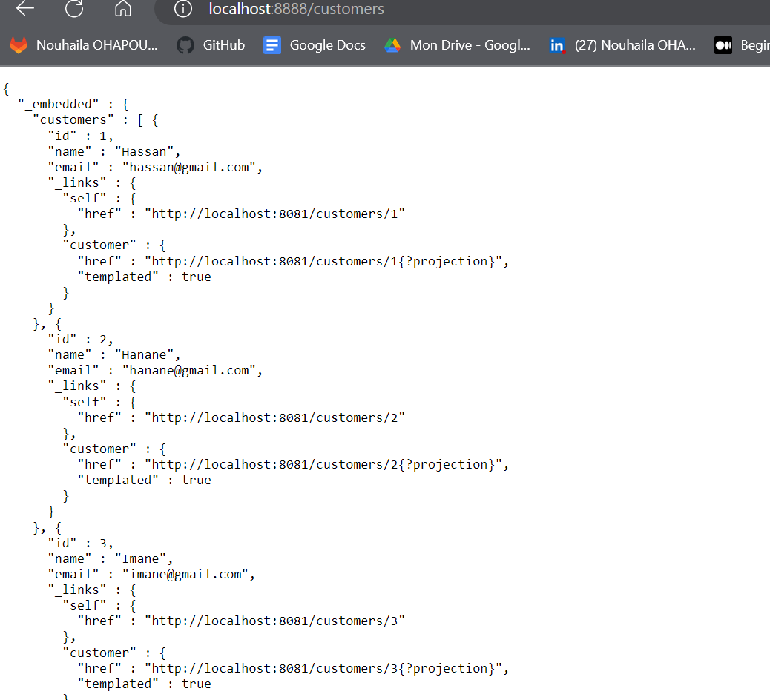Click the back navigation arrow

[24, 10]
